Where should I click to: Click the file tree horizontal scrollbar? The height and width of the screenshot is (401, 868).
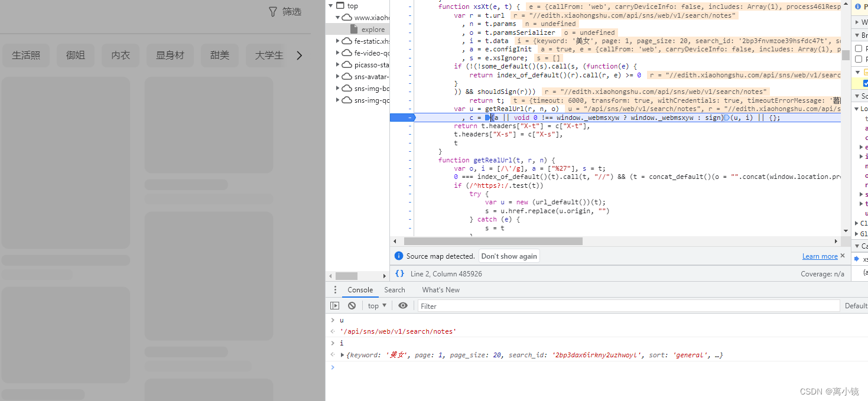[346, 276]
